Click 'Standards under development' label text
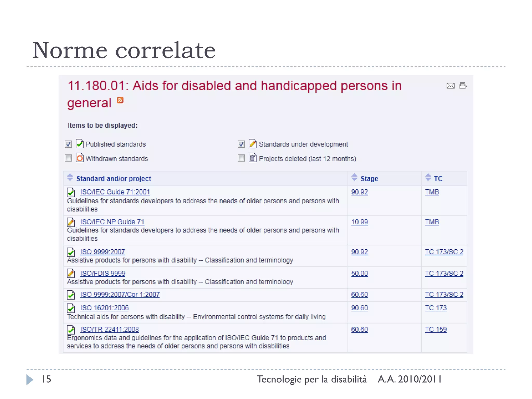This screenshot has width=532, height=399. point(303,144)
